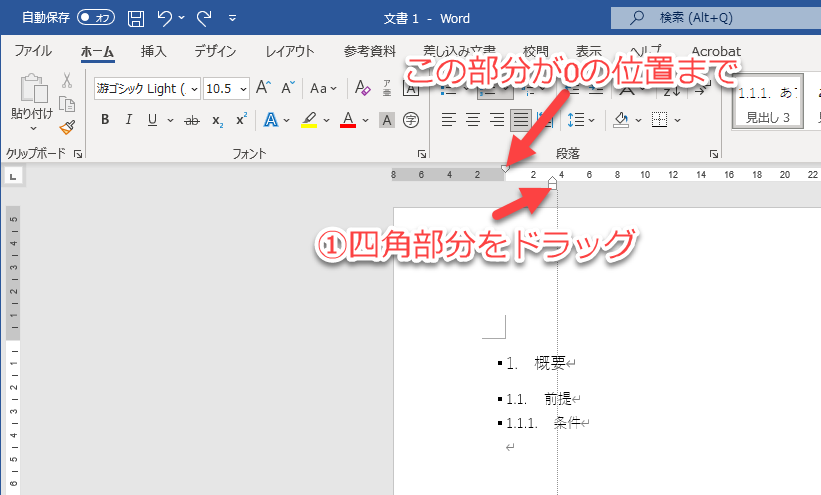
Task: Toggle superscript formatting
Action: point(241,120)
